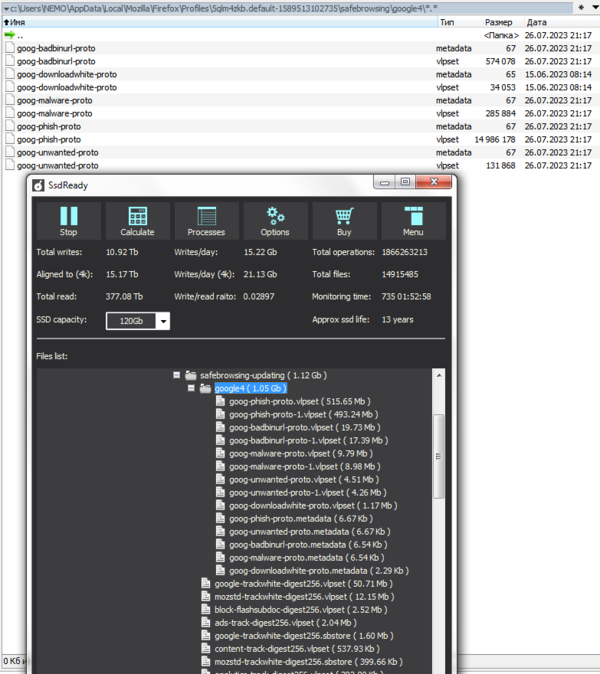The height and width of the screenshot is (674, 600).
Task: Show the Processes list
Action: [x=206, y=221]
